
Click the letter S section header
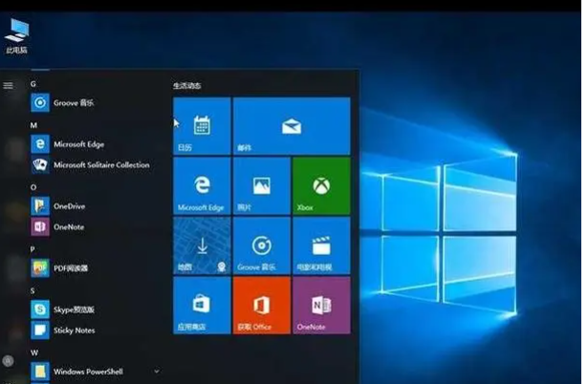coord(33,290)
